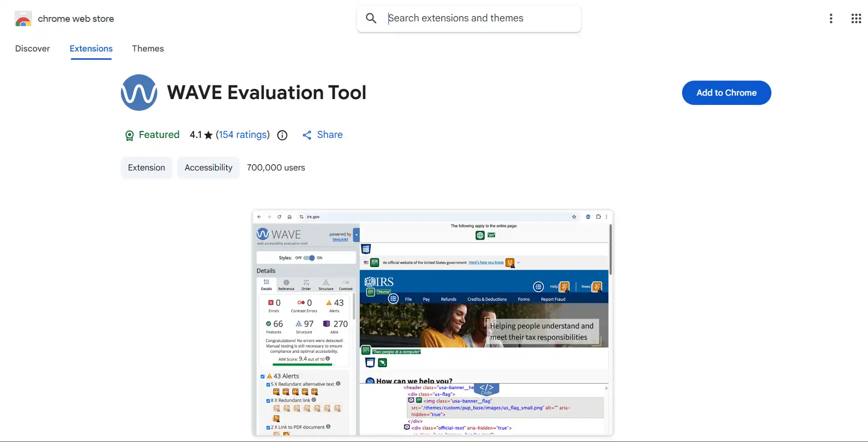Open the Discover section
Image resolution: width=868 pixels, height=442 pixels.
[33, 49]
